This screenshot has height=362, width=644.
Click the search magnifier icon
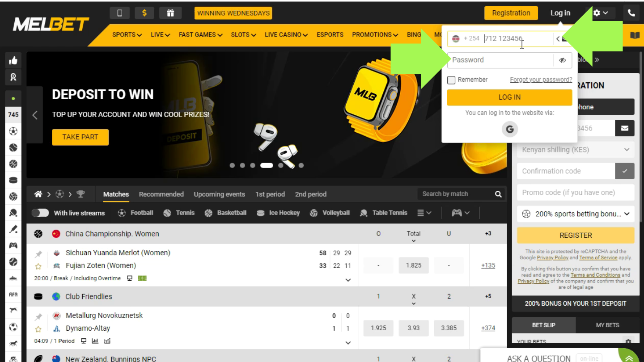498,194
